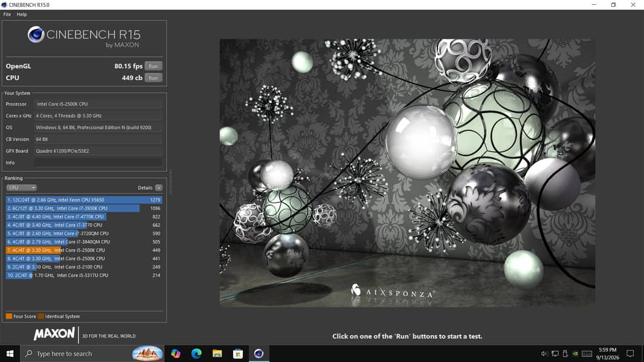
Task: Select Core i7-3720QM ranking row
Action: click(84, 233)
